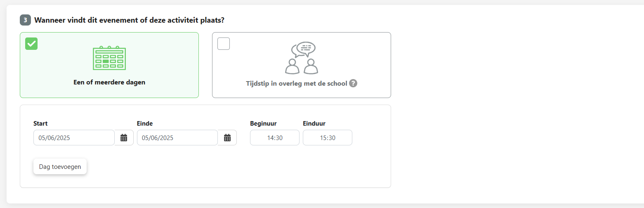Select 'Tijdstip in overleg met de school' label
This screenshot has height=208, width=644.
[x=296, y=83]
